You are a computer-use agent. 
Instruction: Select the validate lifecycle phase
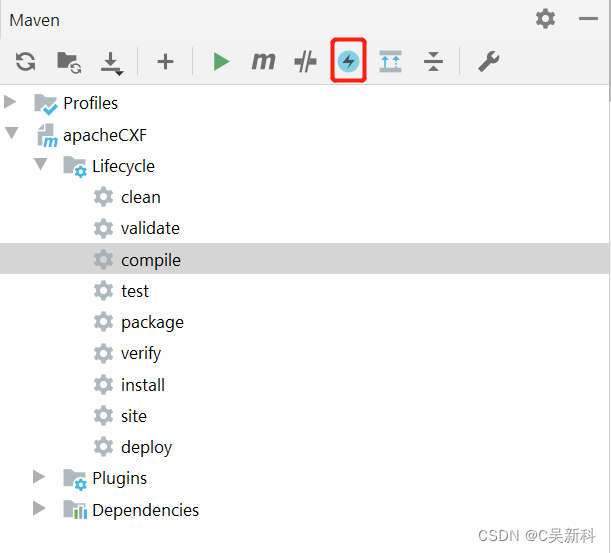tap(150, 228)
